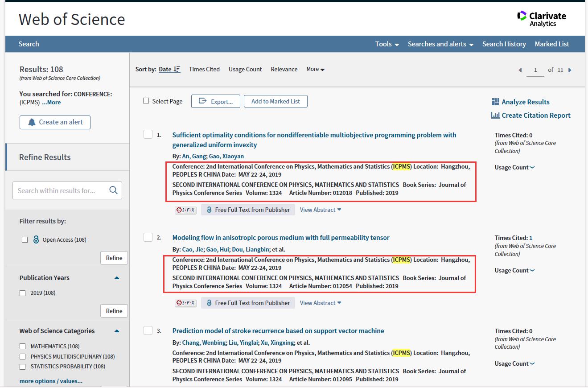588x388 pixels.
Task: Click the SFX icon under the second result
Action: (185, 303)
